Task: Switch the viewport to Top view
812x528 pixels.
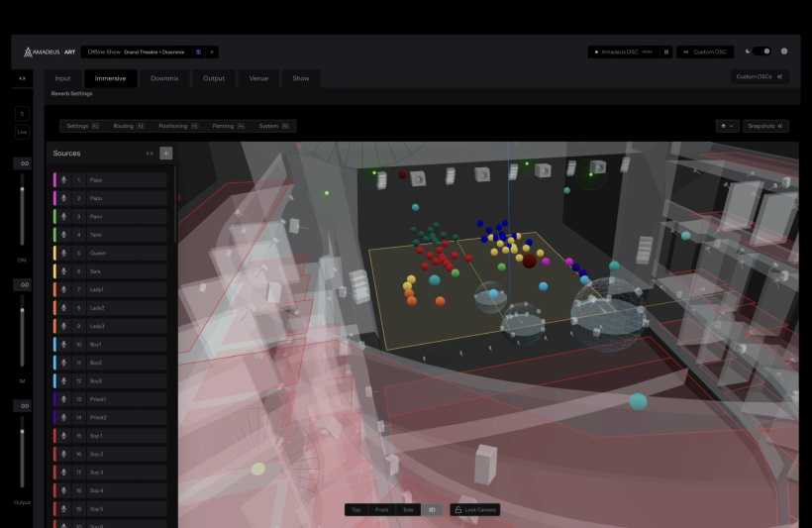Action: (x=356, y=510)
